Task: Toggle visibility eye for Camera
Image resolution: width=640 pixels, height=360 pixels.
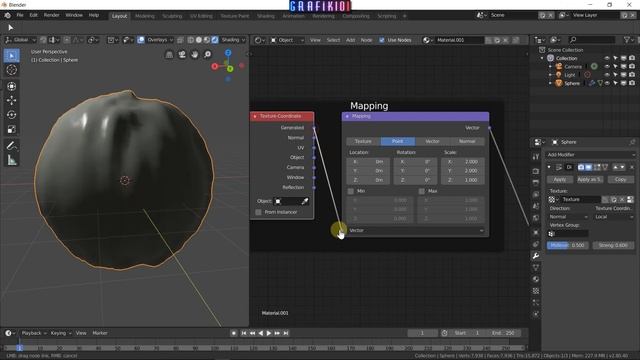Action: click(x=607, y=67)
